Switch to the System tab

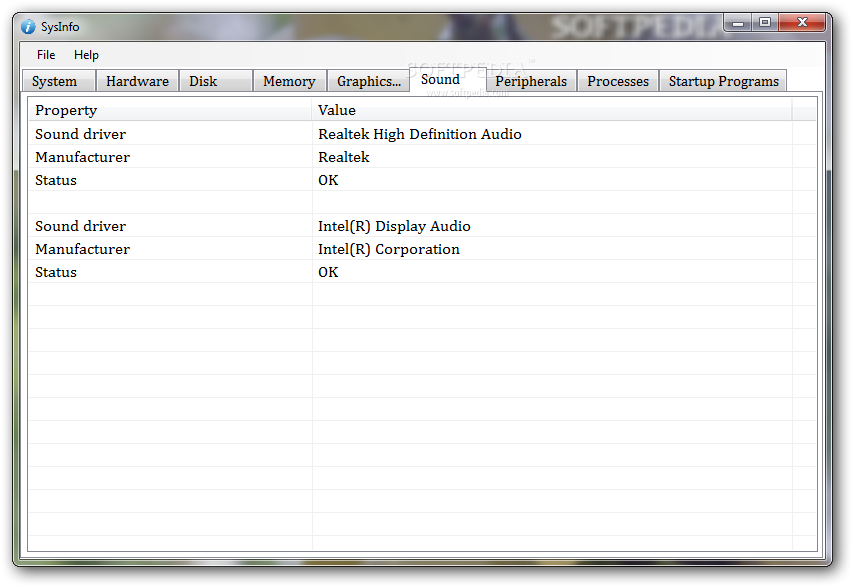59,81
